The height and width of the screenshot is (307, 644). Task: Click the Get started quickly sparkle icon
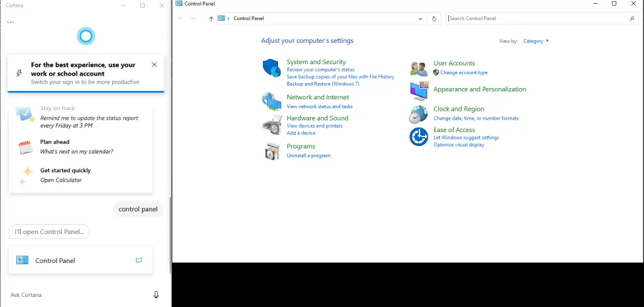pos(25,175)
